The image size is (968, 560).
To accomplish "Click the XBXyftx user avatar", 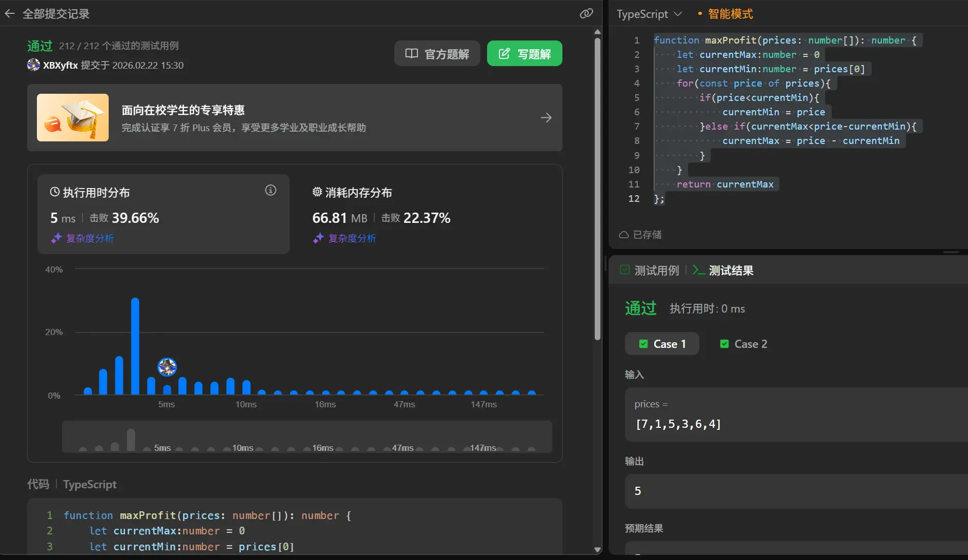I will (x=33, y=65).
